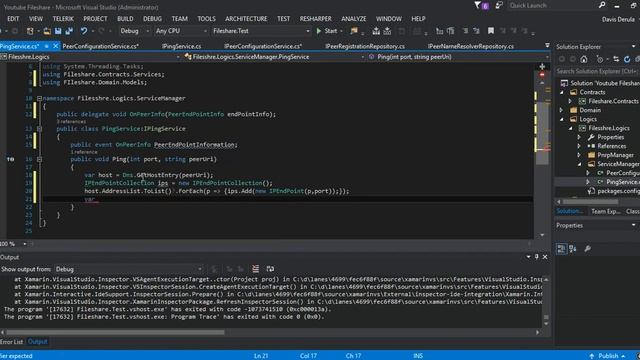Click the Undo arrow in the toolbar
The width and height of the screenshot is (640, 360).
pos(84,31)
